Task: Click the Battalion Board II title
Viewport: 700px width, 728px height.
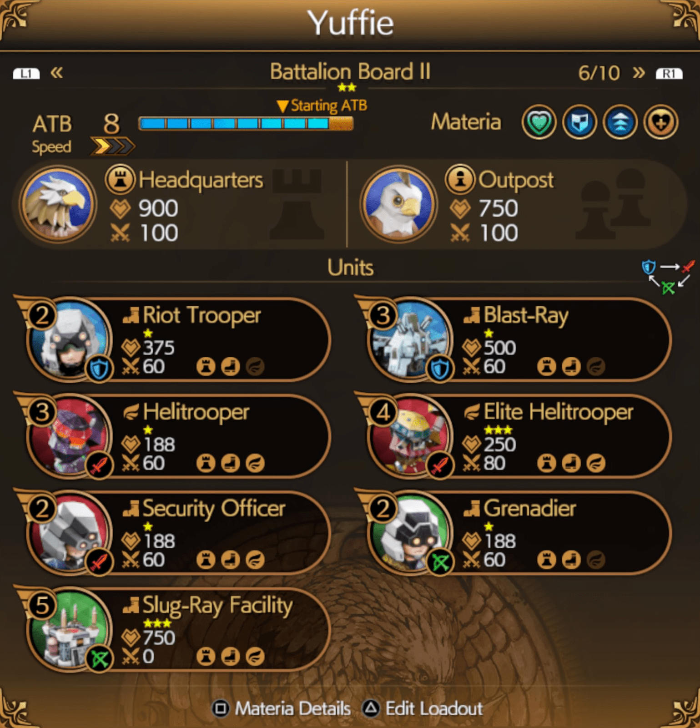Action: (350, 72)
